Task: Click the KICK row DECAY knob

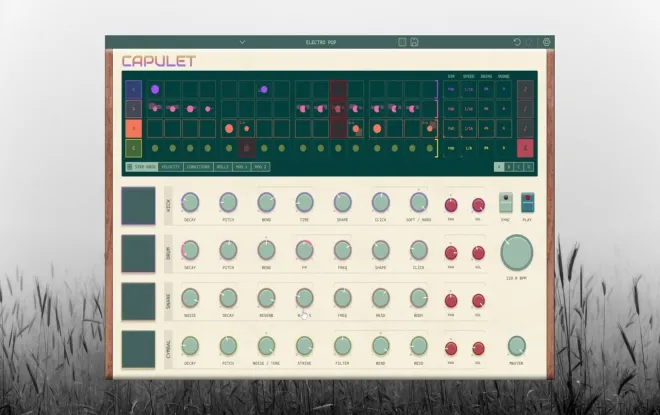Action: [x=190, y=202]
